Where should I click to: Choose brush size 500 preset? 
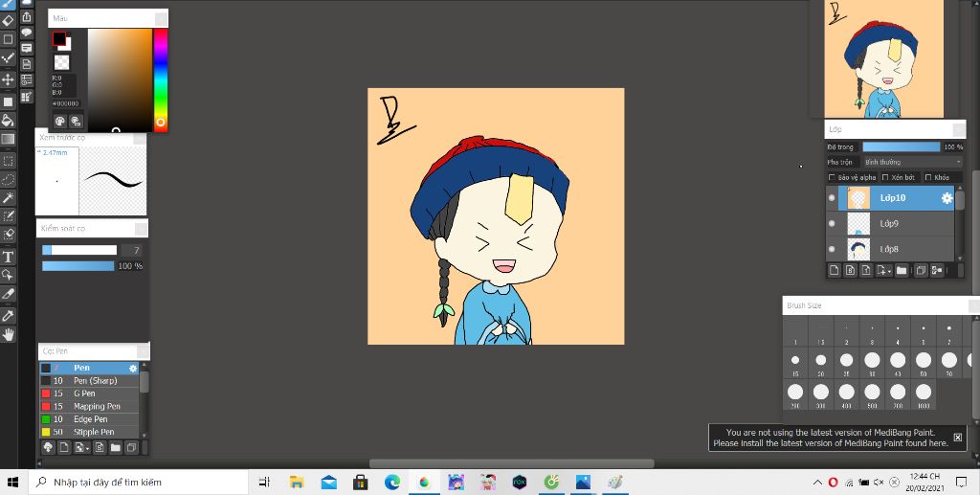[x=872, y=395]
